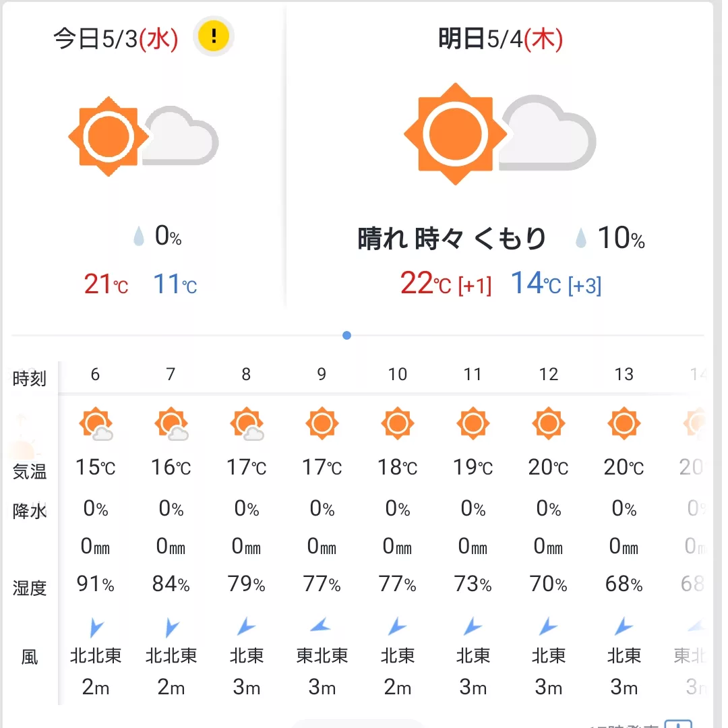Tap the wind arrow at 9 o'clock

(x=322, y=628)
